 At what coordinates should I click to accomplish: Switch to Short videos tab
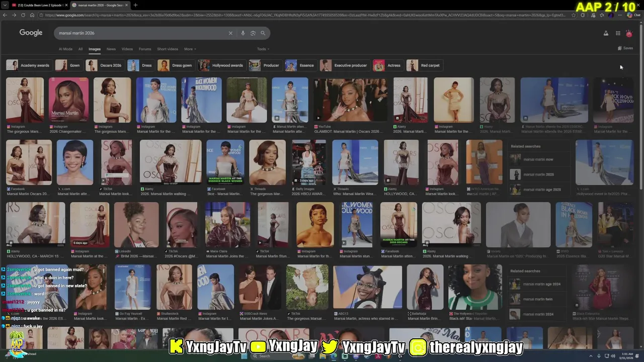168,49
